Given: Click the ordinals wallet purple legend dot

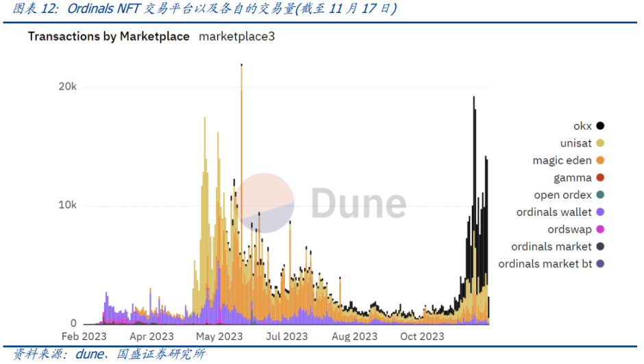Looking at the screenshot, I should (x=600, y=213).
